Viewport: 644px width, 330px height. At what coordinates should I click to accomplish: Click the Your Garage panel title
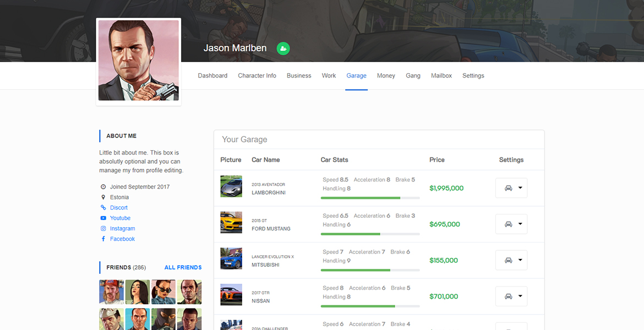(245, 140)
